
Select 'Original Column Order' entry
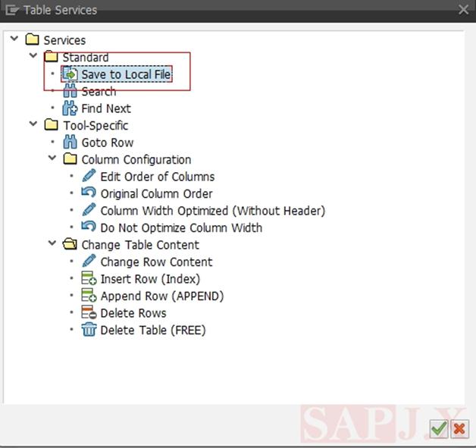coord(156,193)
